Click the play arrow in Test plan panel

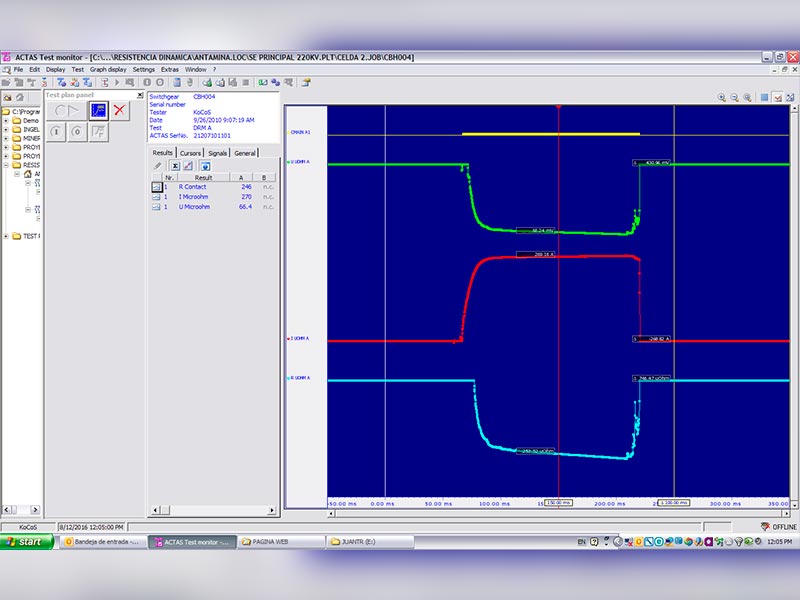pyautogui.click(x=74, y=110)
